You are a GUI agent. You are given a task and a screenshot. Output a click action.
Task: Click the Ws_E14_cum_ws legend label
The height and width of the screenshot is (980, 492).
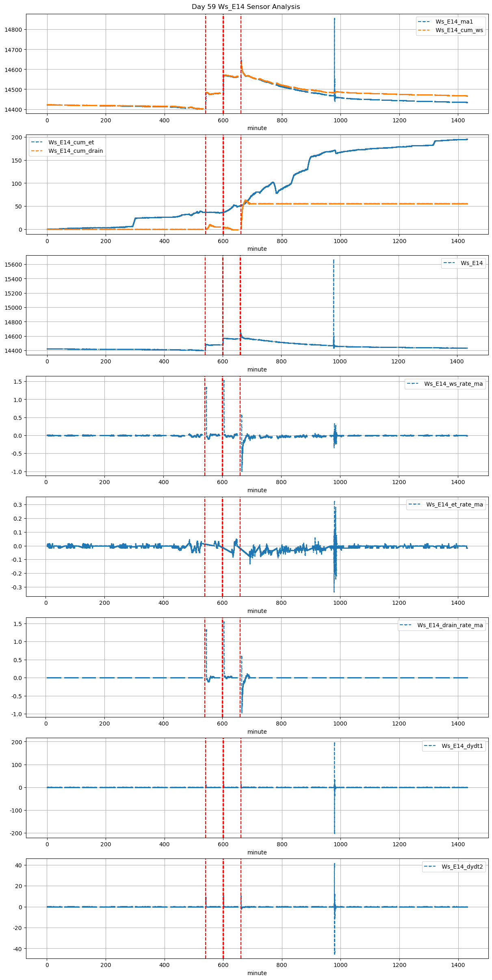[x=459, y=30]
